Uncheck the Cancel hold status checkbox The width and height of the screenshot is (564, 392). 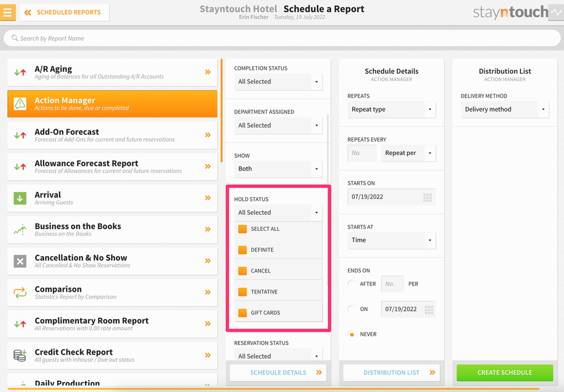tap(243, 271)
